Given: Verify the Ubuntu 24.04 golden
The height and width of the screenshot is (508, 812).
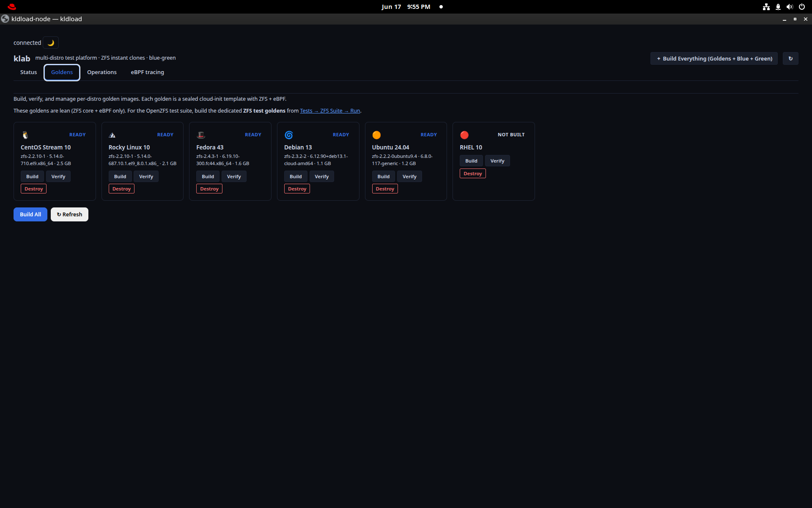Looking at the screenshot, I should click(409, 177).
